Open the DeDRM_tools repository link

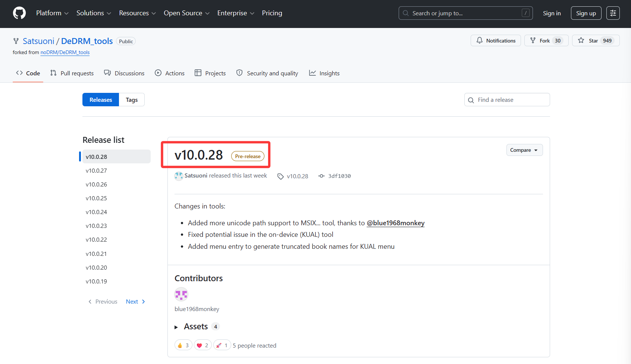coord(87,41)
